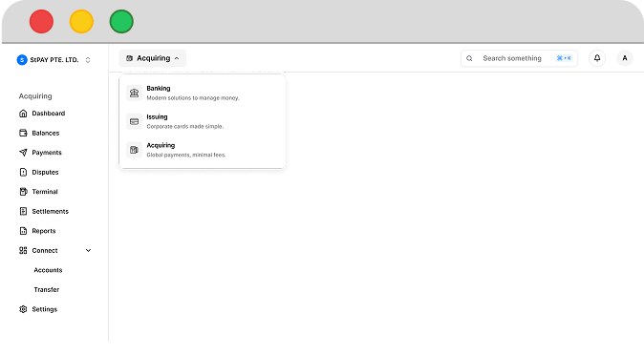Image resolution: width=644 pixels, height=355 pixels.
Task: Click the Terminal device icon
Action: click(x=24, y=192)
